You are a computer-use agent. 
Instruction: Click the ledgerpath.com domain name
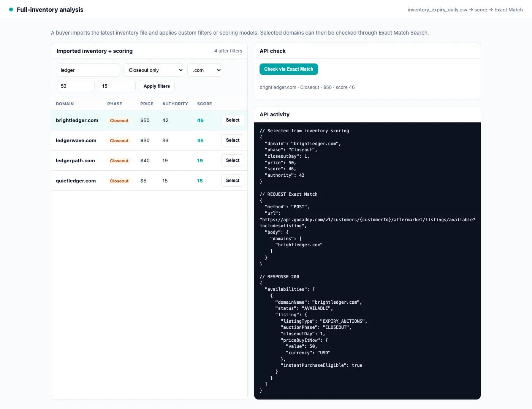pyautogui.click(x=75, y=161)
